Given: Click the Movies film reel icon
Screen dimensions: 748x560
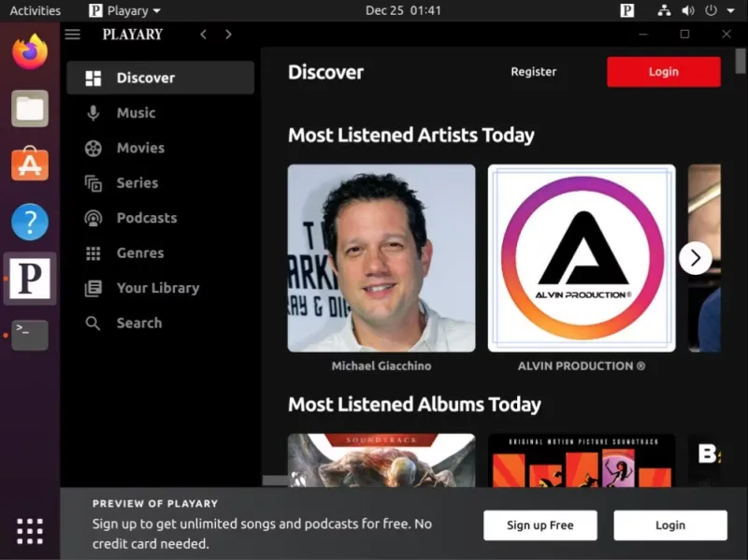Looking at the screenshot, I should coord(93,149).
